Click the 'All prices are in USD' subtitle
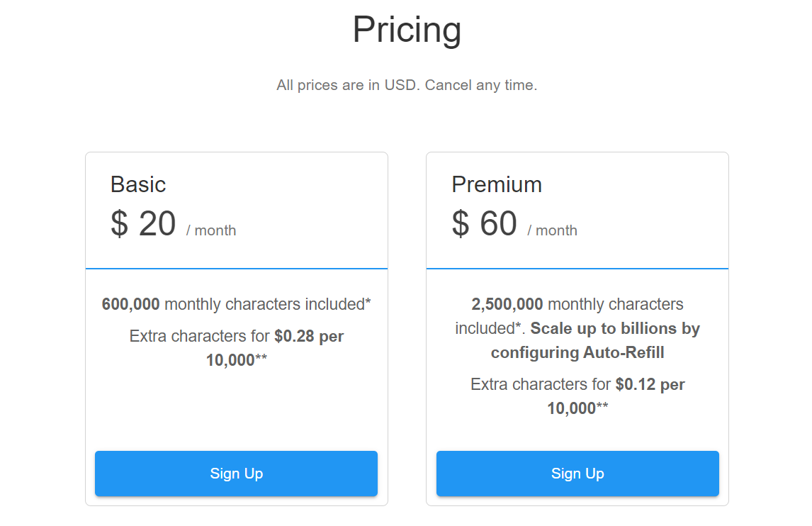Viewport: 812px width, 526px height. click(x=347, y=86)
